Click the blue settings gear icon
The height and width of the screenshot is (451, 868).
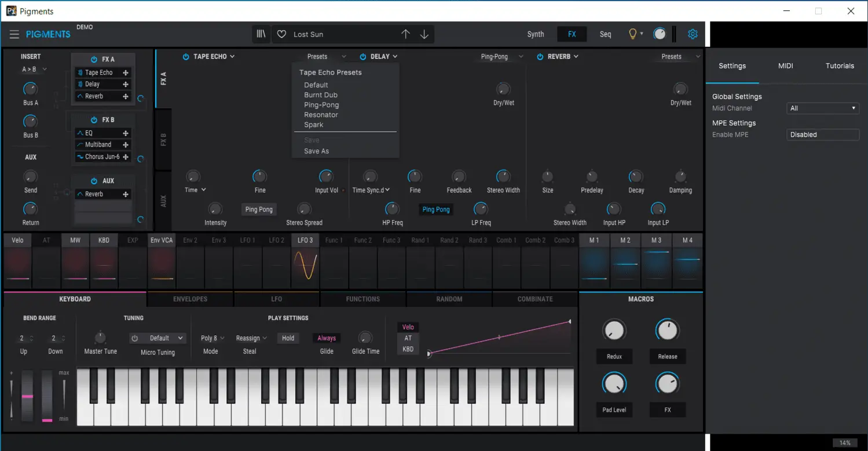[x=693, y=34]
